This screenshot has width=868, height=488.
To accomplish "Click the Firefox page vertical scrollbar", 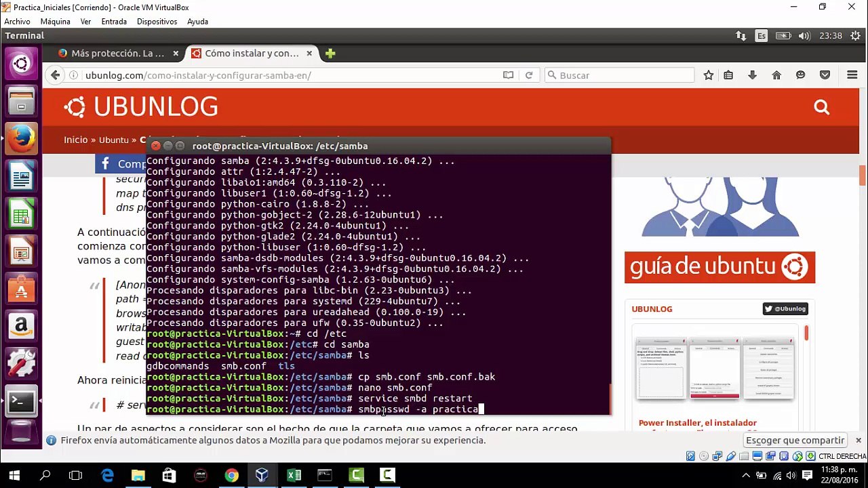I will pos(863,176).
